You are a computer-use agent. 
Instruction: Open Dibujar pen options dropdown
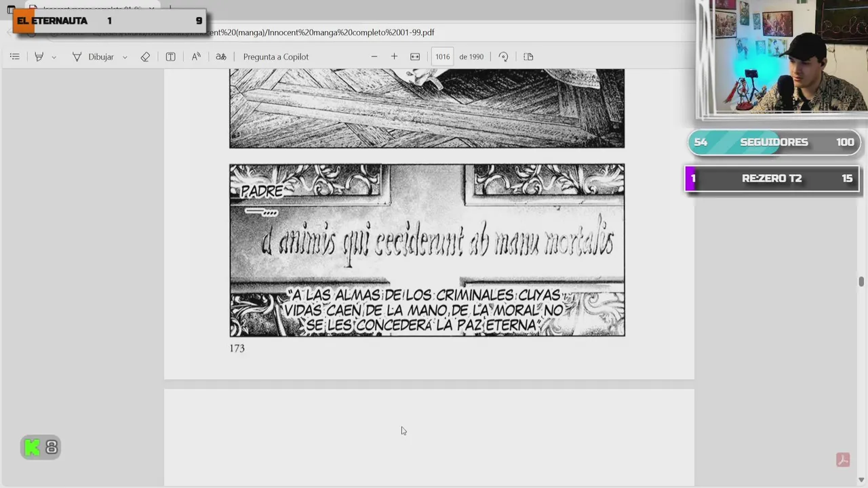[125, 57]
